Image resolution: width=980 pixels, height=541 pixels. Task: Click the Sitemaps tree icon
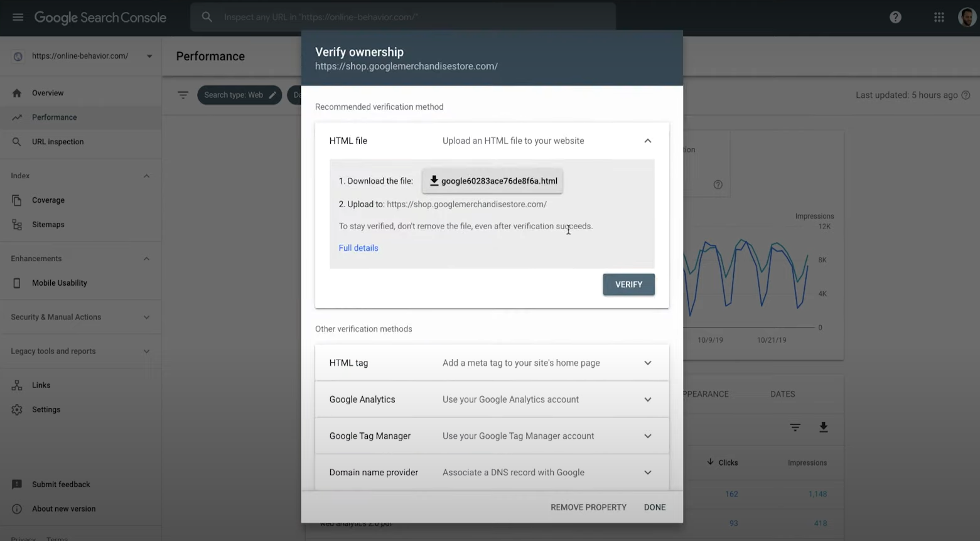[x=17, y=225]
